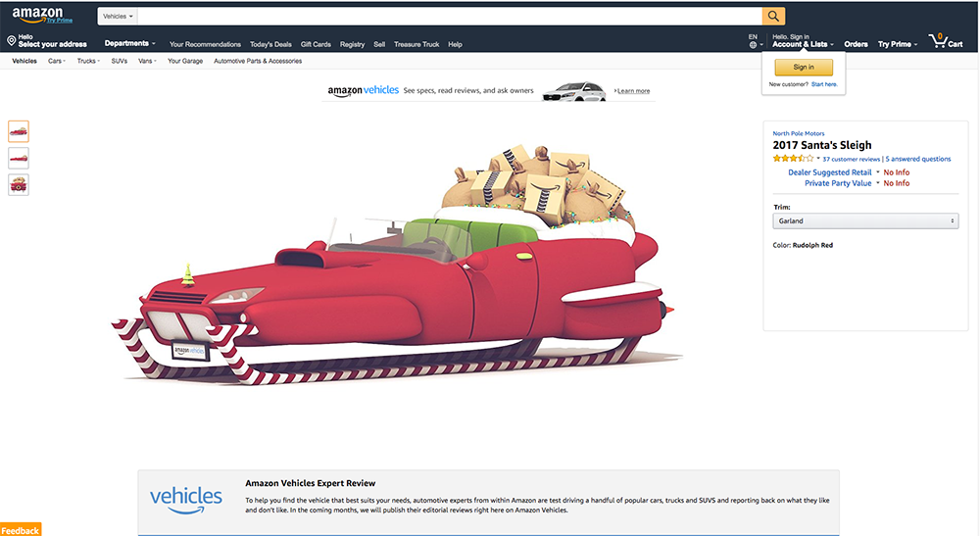Click the car image in Vehicles banner
This screenshot has height=536, width=980.
pyautogui.click(x=573, y=91)
